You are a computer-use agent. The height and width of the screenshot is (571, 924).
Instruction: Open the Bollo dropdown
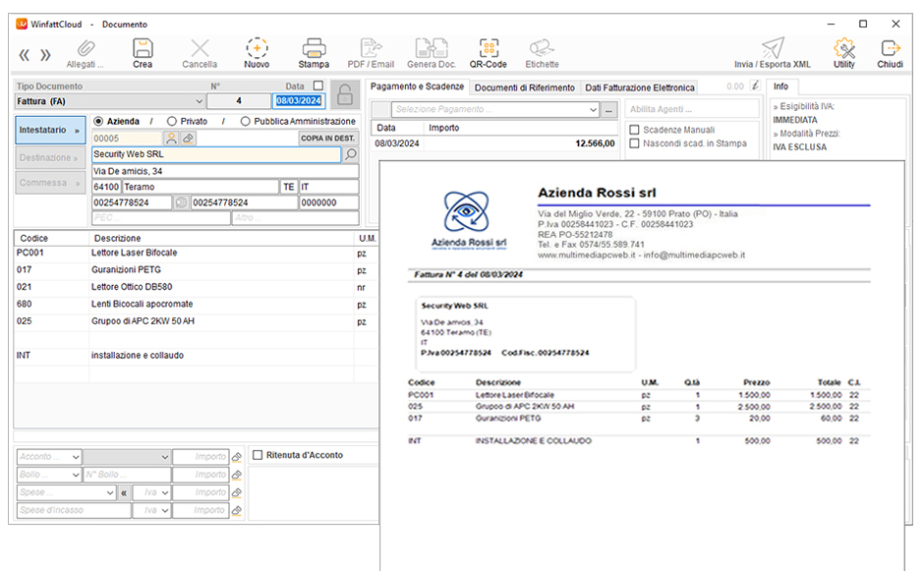(49, 475)
